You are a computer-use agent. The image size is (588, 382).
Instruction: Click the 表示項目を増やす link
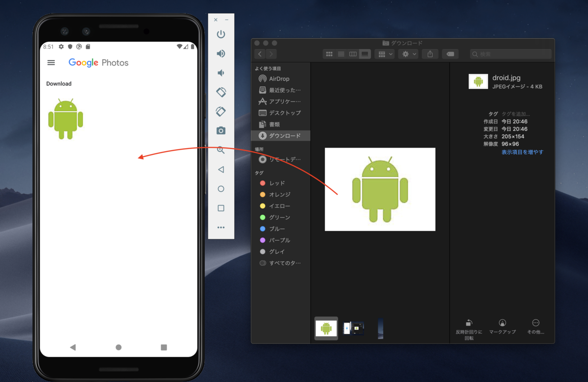click(x=521, y=152)
